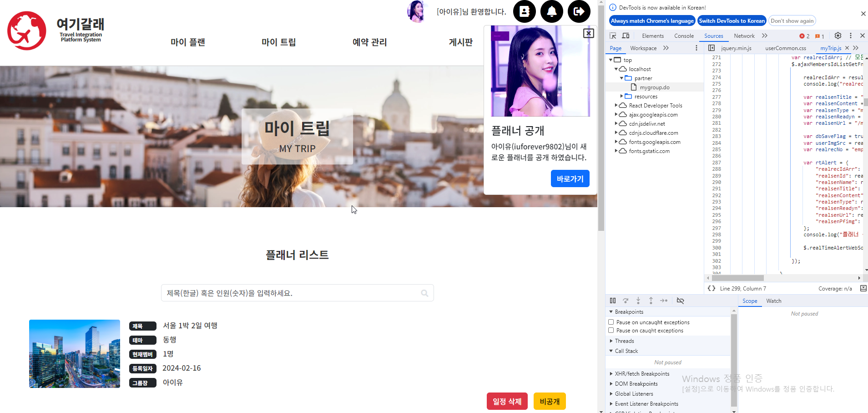Viewport: 868px width, 413px height.
Task: Expand XHR/fetch Breakpoints section
Action: coord(611,374)
